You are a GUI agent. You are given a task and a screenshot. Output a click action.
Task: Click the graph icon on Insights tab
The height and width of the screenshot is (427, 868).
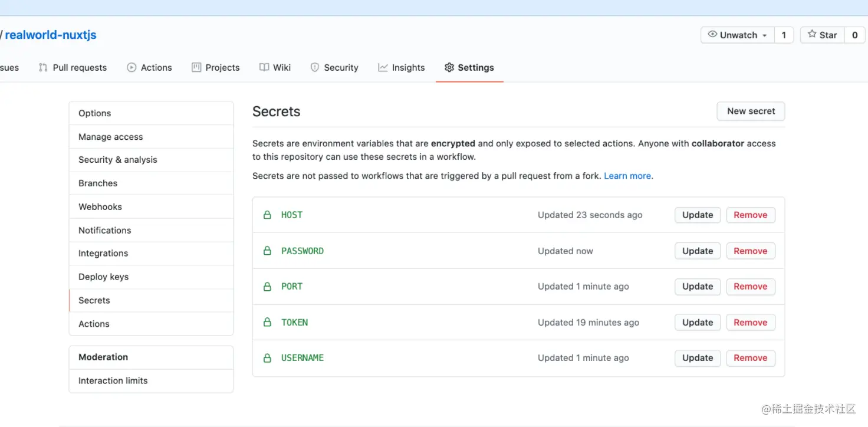pos(383,68)
